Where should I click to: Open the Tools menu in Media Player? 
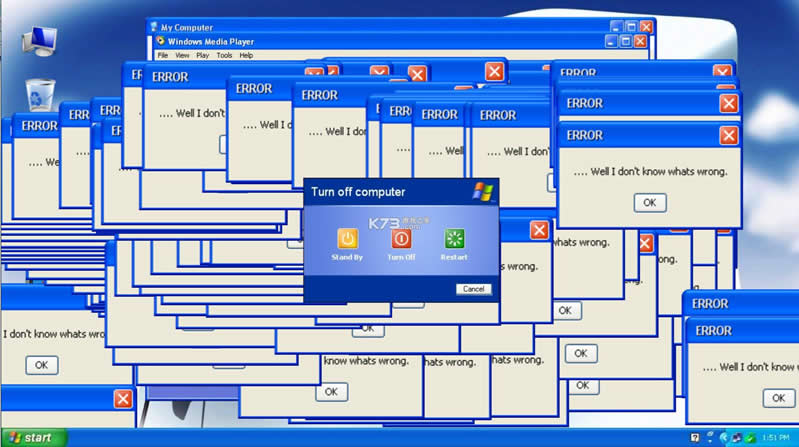click(x=224, y=56)
